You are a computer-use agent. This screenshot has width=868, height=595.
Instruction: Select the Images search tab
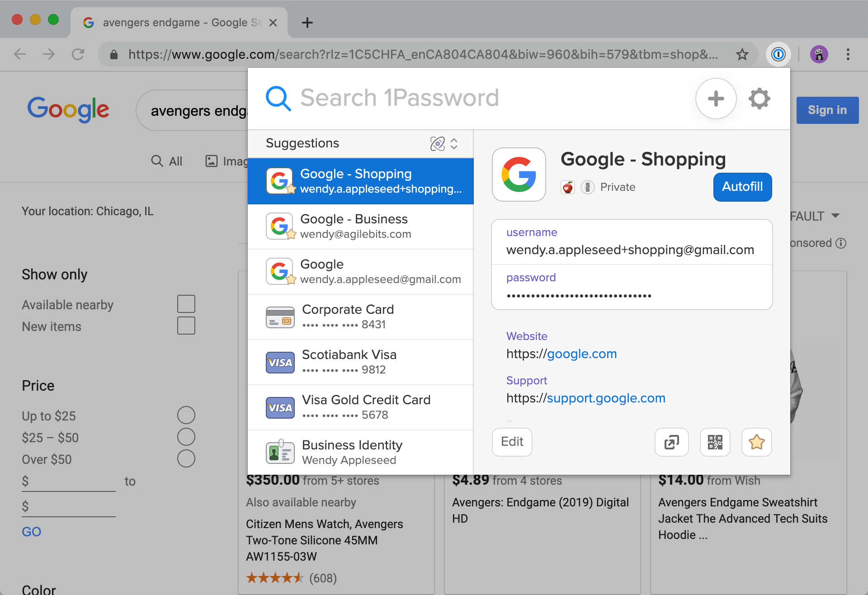(x=227, y=161)
